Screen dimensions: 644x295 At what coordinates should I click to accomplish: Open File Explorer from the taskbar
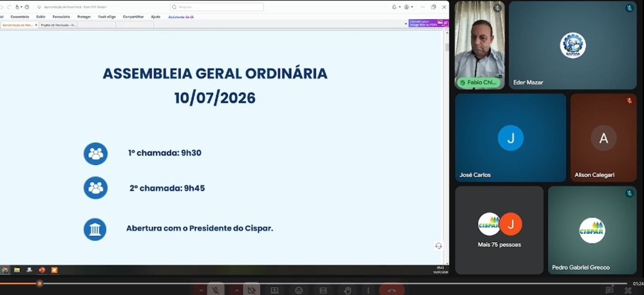[17, 270]
